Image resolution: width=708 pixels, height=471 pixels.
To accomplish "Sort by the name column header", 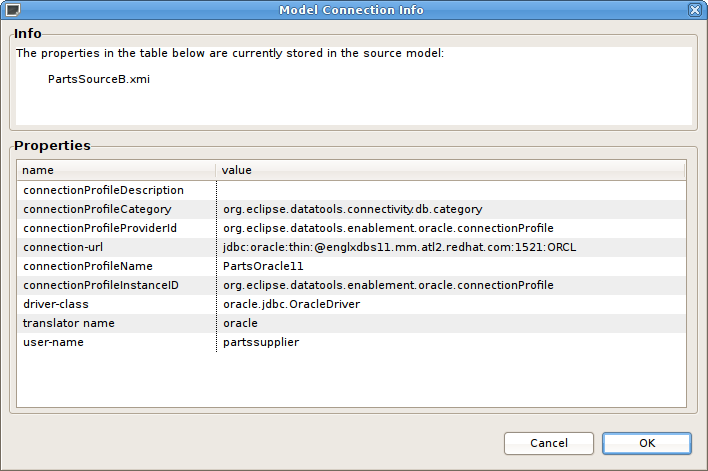I will 115,170.
